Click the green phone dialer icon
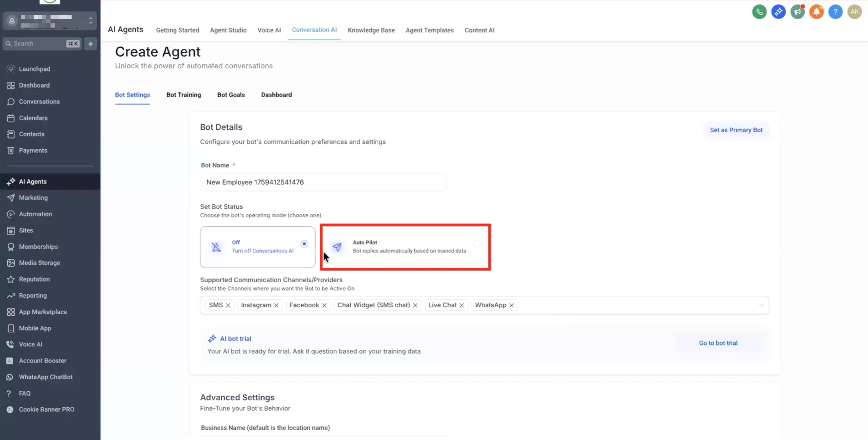 pyautogui.click(x=759, y=12)
